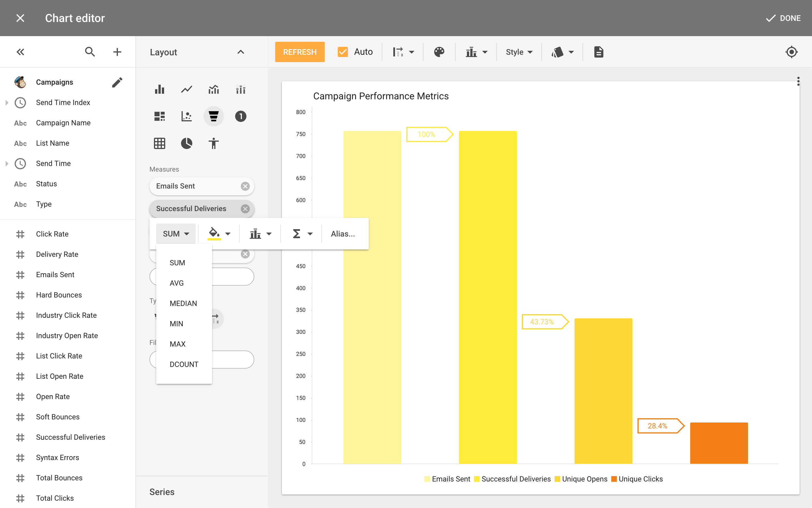Choose MAX from the aggregation menu

click(x=184, y=344)
